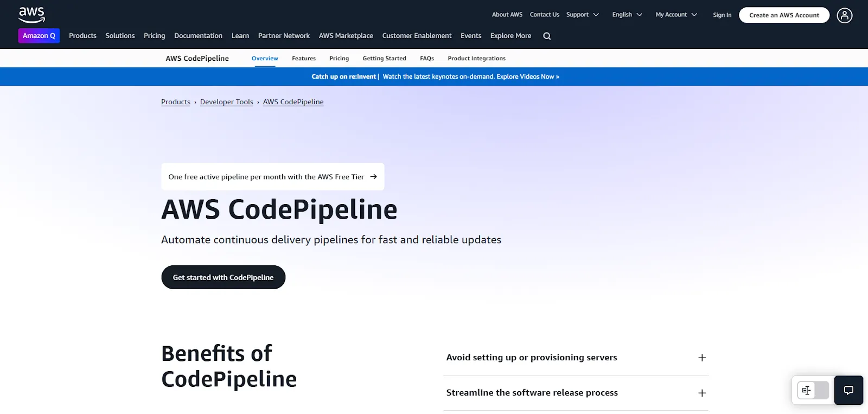
Task: Open Explore More menu
Action: 510,36
